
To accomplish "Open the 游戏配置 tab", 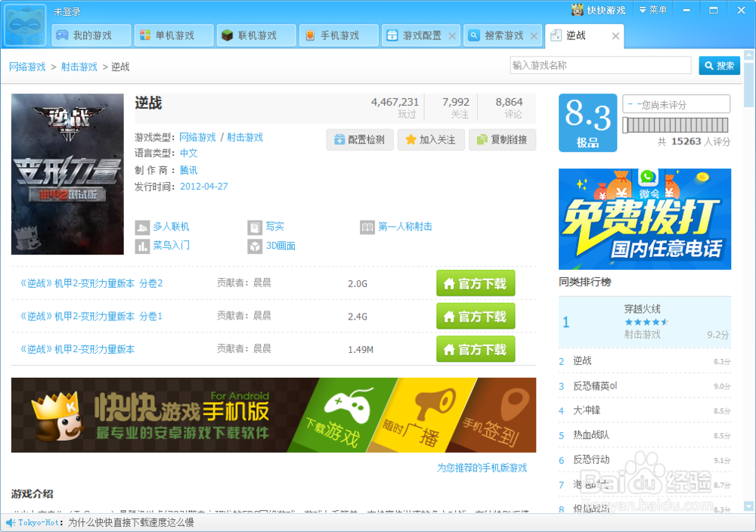I will coord(417,35).
